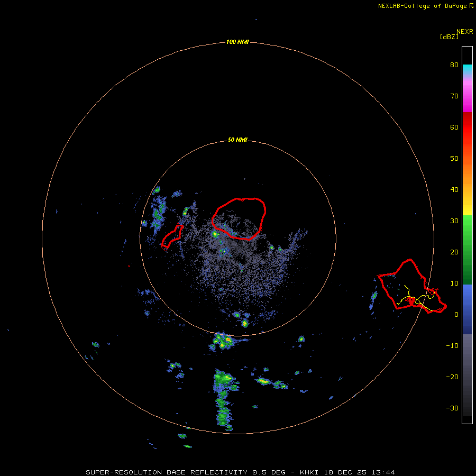Pick the gray band of the color scale

point(467,375)
